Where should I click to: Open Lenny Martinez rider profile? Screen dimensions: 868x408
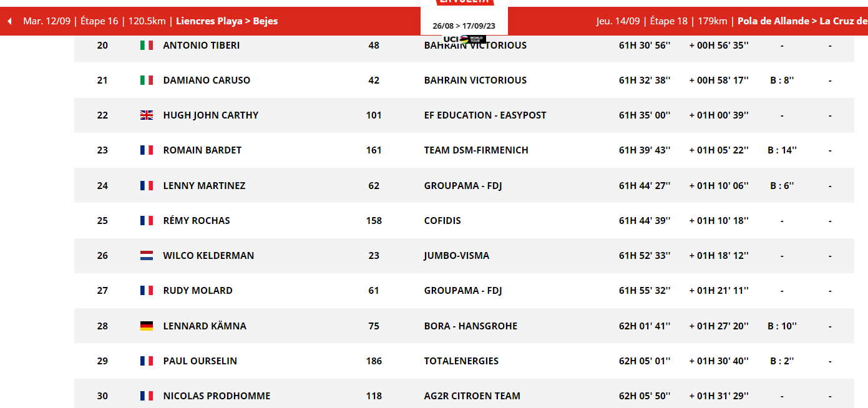tap(204, 185)
